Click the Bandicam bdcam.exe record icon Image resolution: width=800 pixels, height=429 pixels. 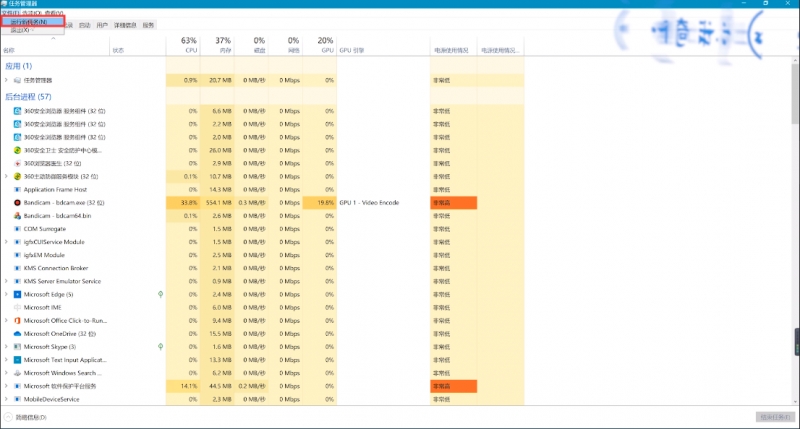pyautogui.click(x=17, y=203)
